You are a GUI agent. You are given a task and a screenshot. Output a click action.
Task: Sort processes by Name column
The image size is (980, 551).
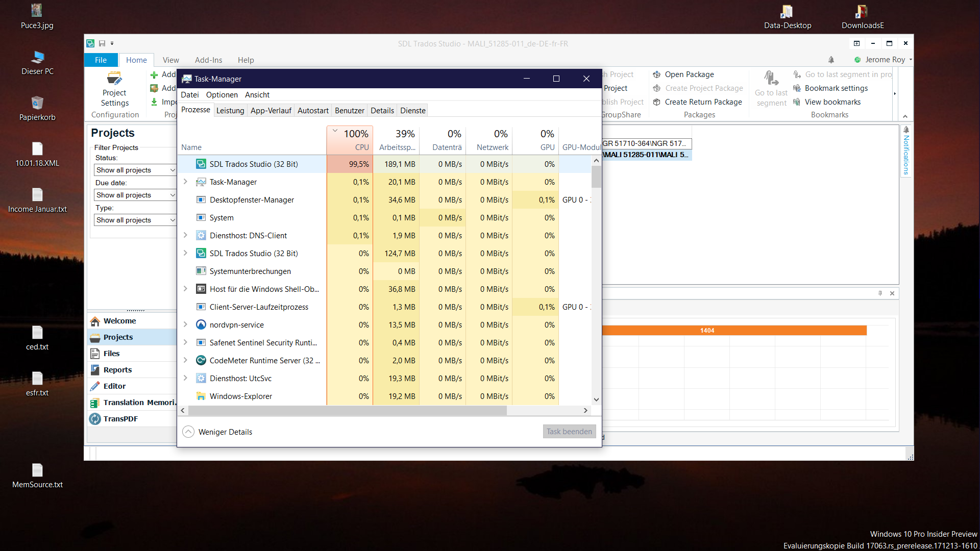tap(252, 140)
